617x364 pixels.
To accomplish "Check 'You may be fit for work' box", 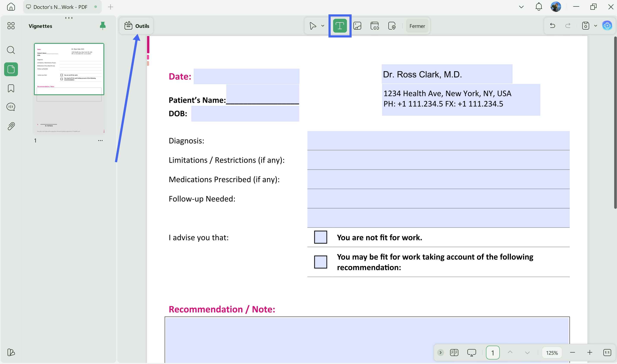I will 321,262.
